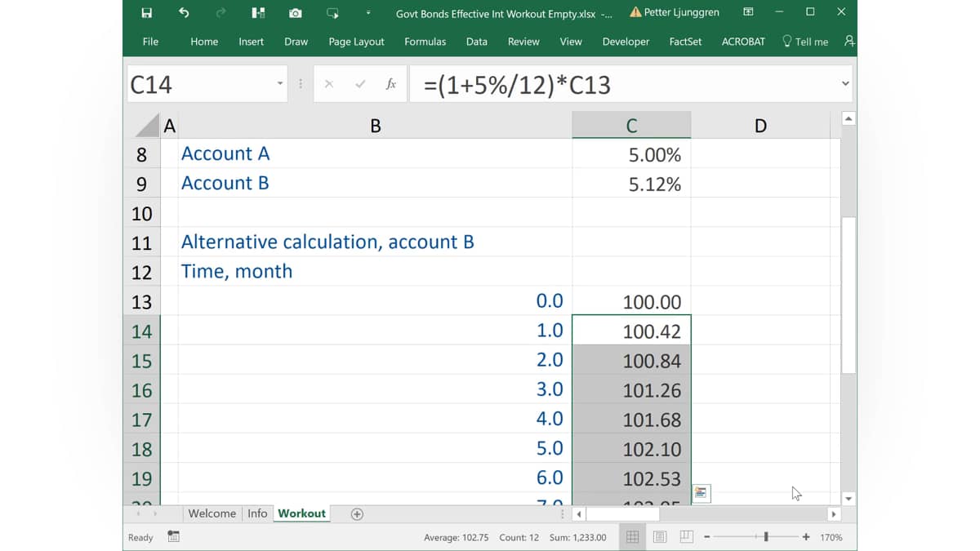
Task: Open the Name Box dropdown
Action: coord(279,83)
